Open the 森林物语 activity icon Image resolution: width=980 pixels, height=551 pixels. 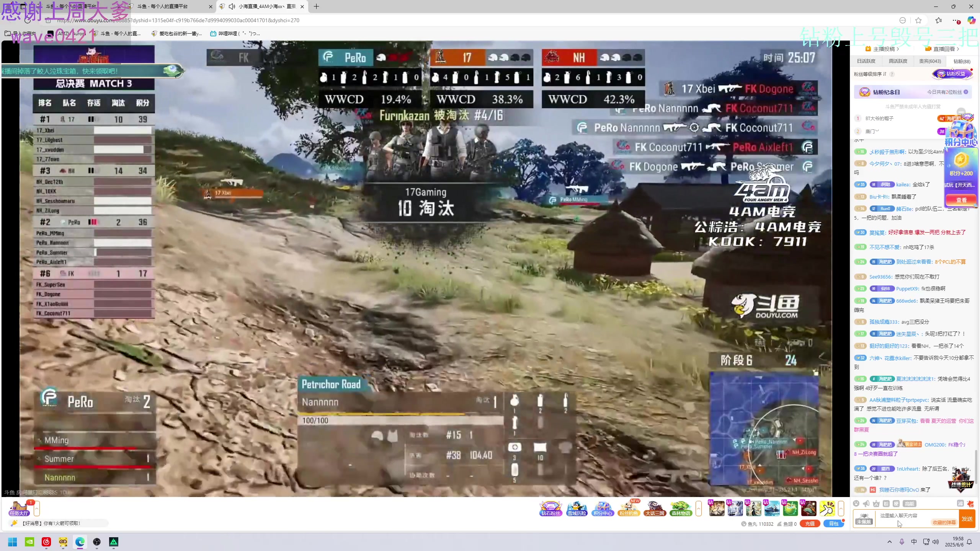tap(681, 509)
